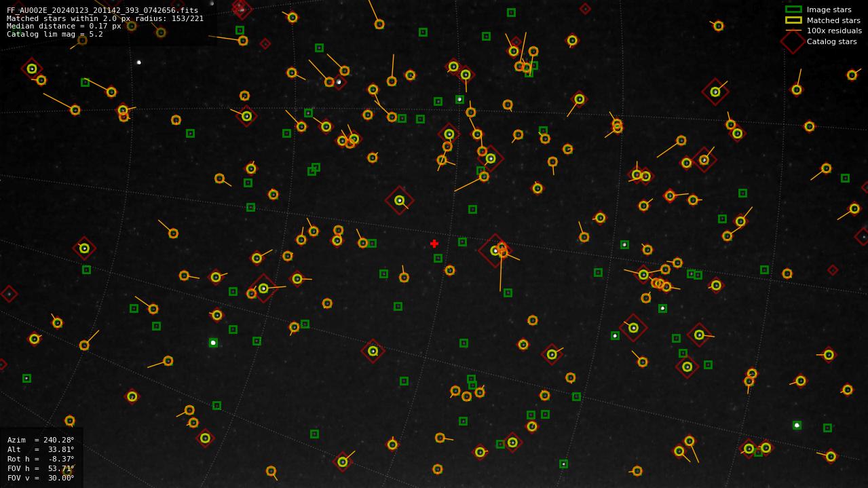The height and width of the screenshot is (488, 868).
Task: Click the orange 100x residuals legend line
Action: click(x=793, y=31)
